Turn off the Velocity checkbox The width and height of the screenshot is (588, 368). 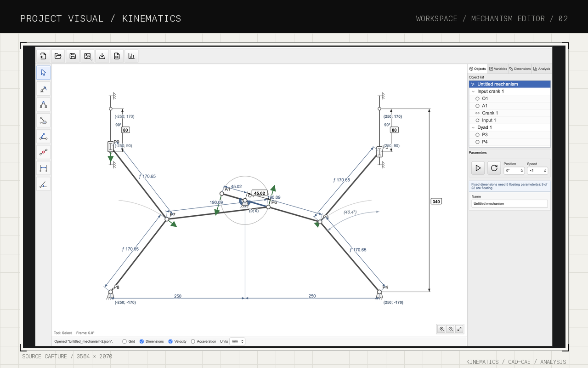point(170,341)
